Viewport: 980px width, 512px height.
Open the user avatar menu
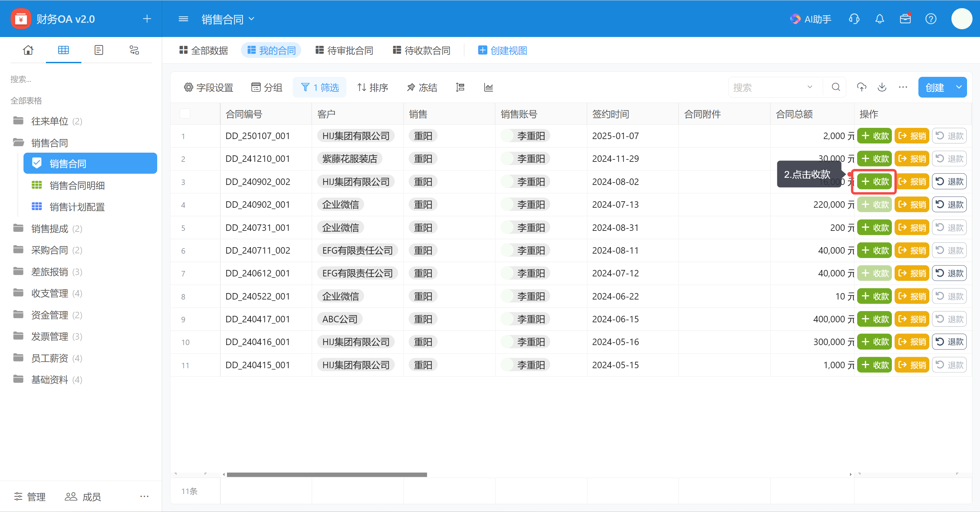[x=962, y=19]
